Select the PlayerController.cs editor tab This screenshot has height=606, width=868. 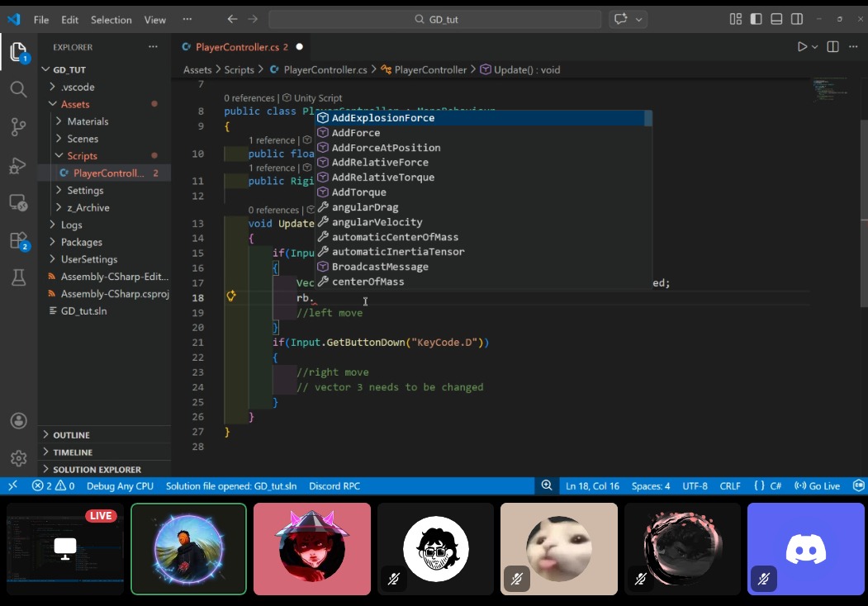click(x=241, y=47)
